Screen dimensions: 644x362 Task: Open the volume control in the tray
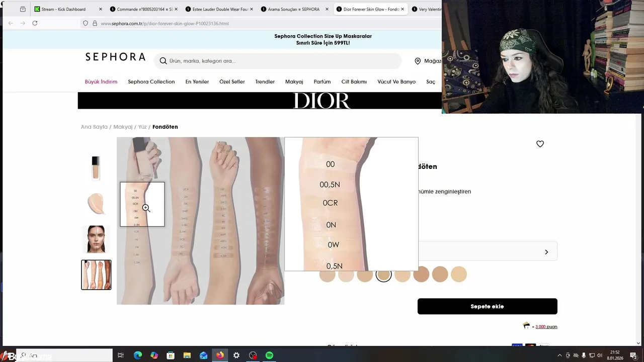[600, 355]
